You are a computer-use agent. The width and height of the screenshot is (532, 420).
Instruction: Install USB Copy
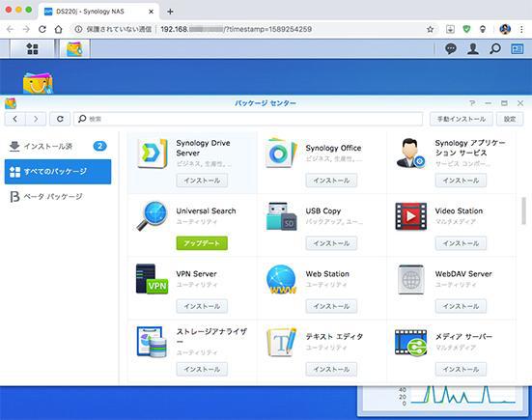click(331, 243)
